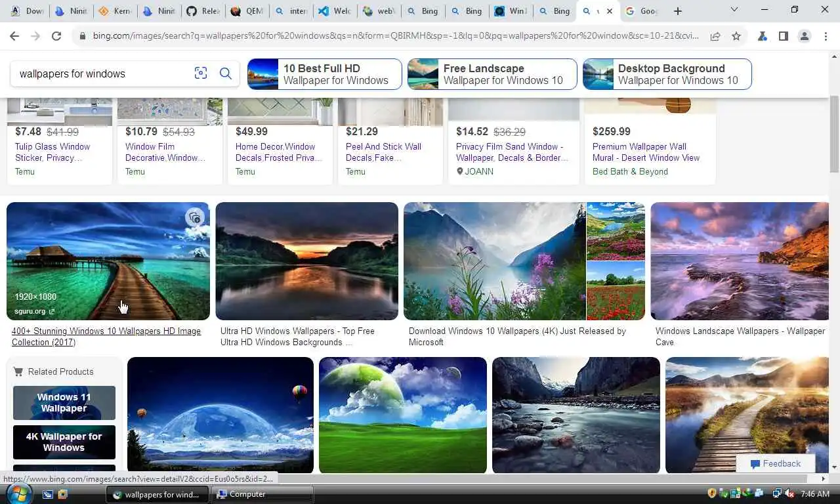Select the Free Landscape Wallpaper suggestion
Image resolution: width=840 pixels, height=504 pixels.
(x=492, y=74)
